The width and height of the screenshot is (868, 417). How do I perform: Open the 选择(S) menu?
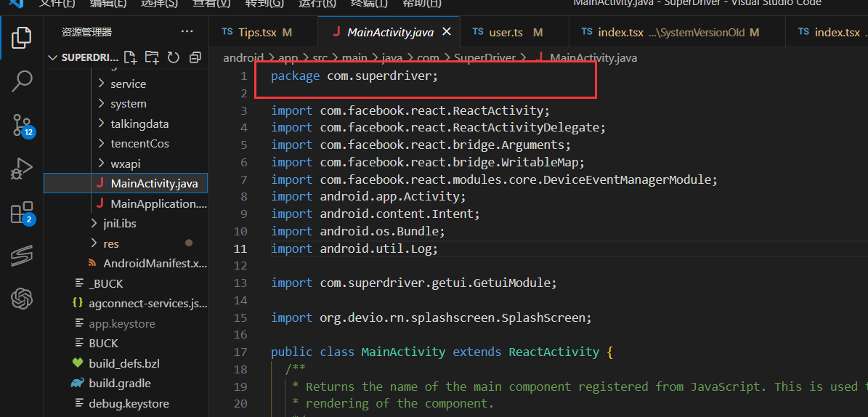point(159,3)
